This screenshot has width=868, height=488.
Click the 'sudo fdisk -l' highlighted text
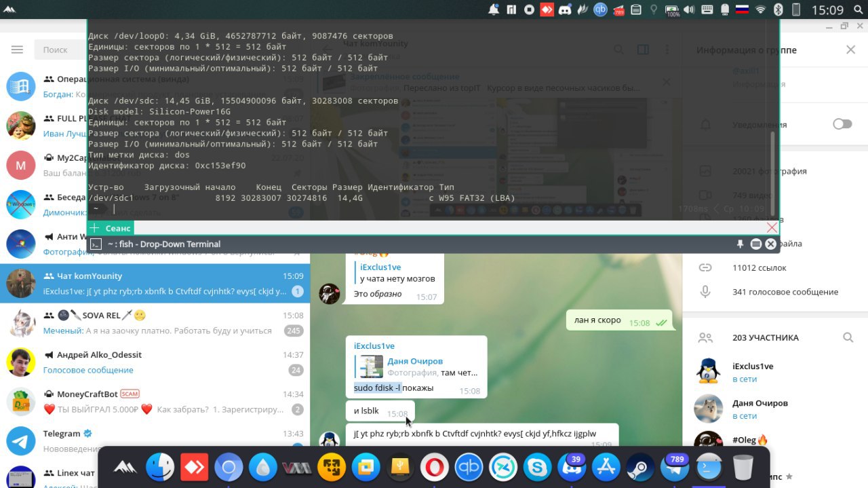[x=377, y=388]
